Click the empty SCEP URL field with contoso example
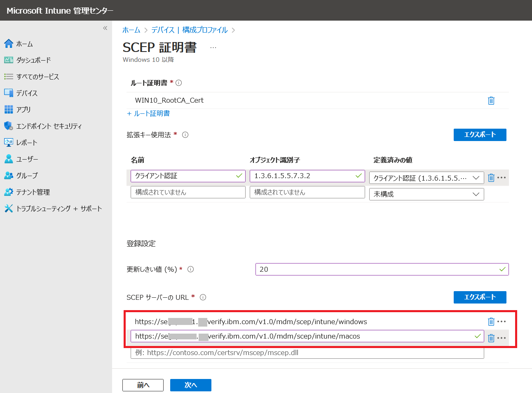The height and width of the screenshot is (393, 532). click(307, 353)
